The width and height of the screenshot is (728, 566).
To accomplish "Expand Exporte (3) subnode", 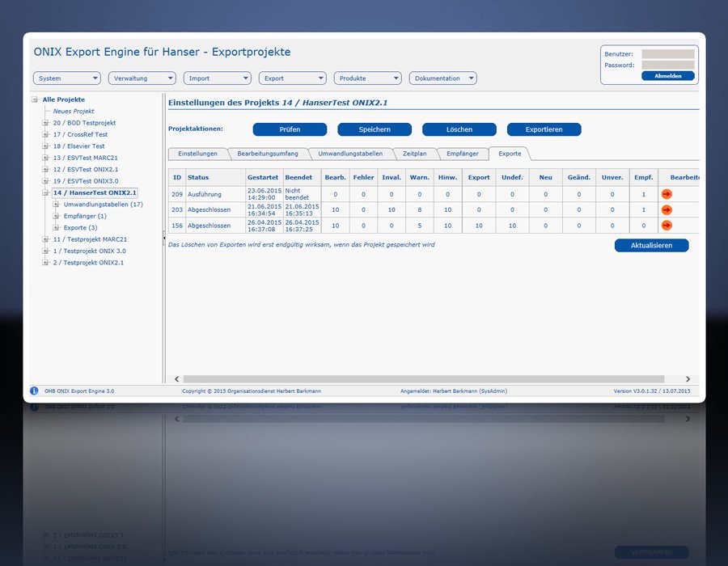I will [x=56, y=227].
